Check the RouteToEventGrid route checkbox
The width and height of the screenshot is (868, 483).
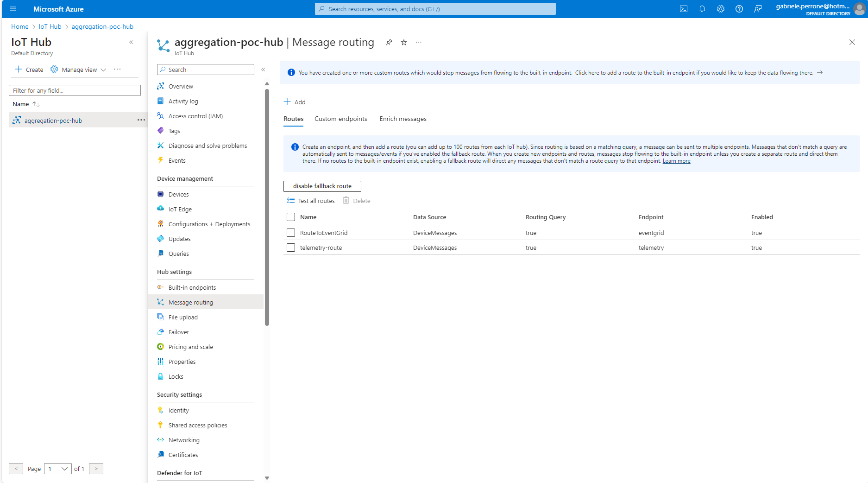click(290, 233)
